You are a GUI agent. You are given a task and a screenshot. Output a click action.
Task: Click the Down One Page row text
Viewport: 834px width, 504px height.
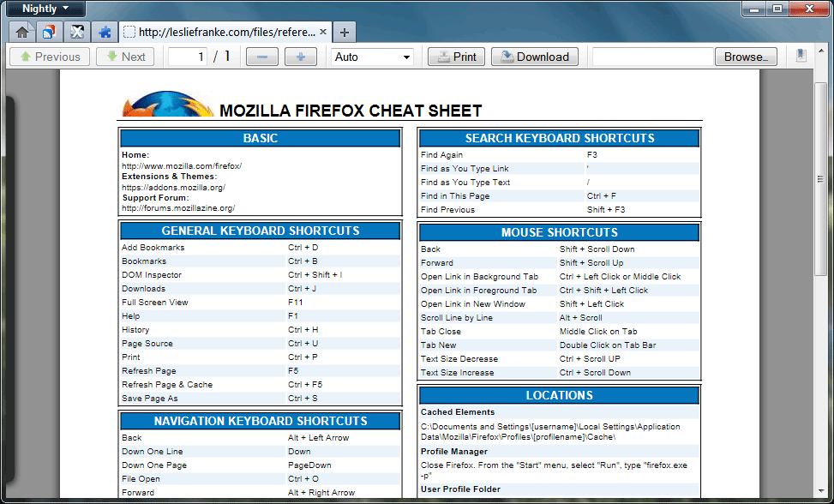pyautogui.click(x=153, y=465)
